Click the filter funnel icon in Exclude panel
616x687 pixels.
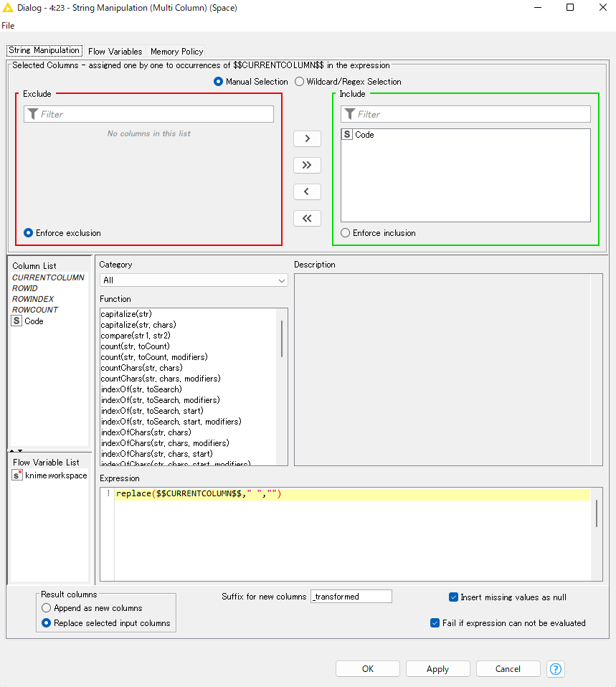click(x=33, y=113)
